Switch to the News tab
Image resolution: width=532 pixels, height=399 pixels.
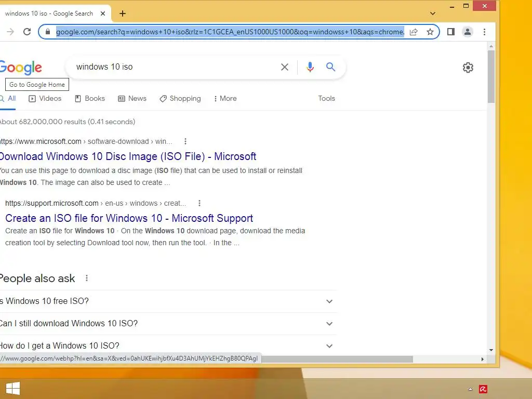coord(132,98)
